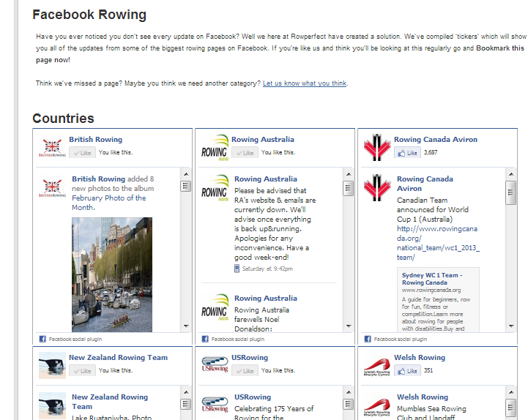Image resolution: width=528 pixels, height=420 pixels.
Task: Open the February Photo of the Month album
Action: (108, 202)
